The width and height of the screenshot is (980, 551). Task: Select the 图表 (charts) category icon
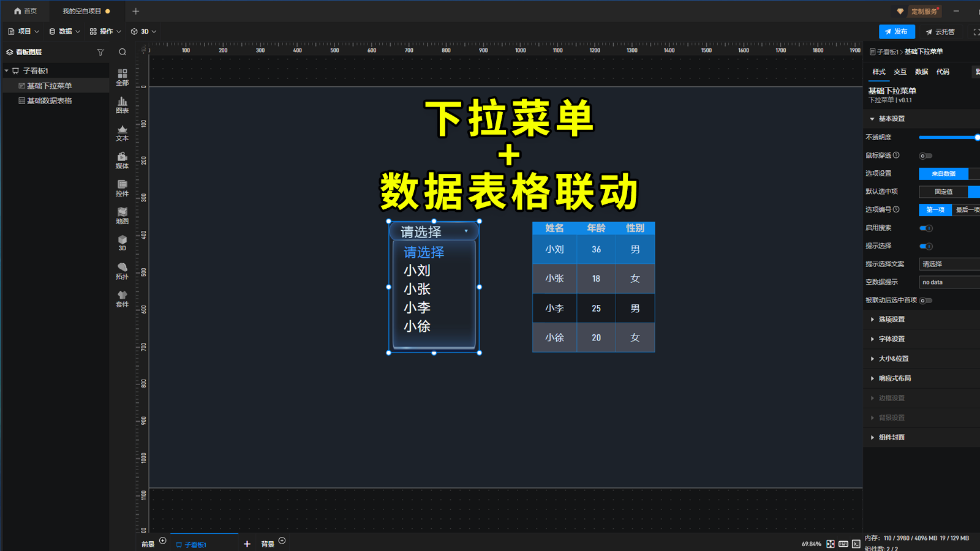coord(122,105)
